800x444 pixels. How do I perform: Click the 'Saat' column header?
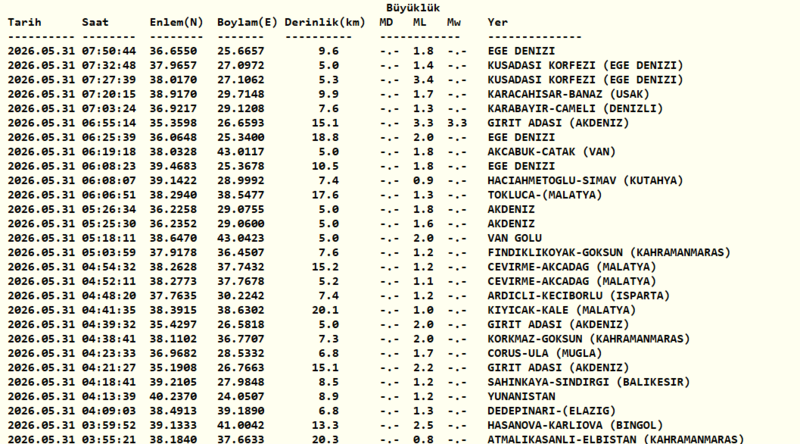95,22
